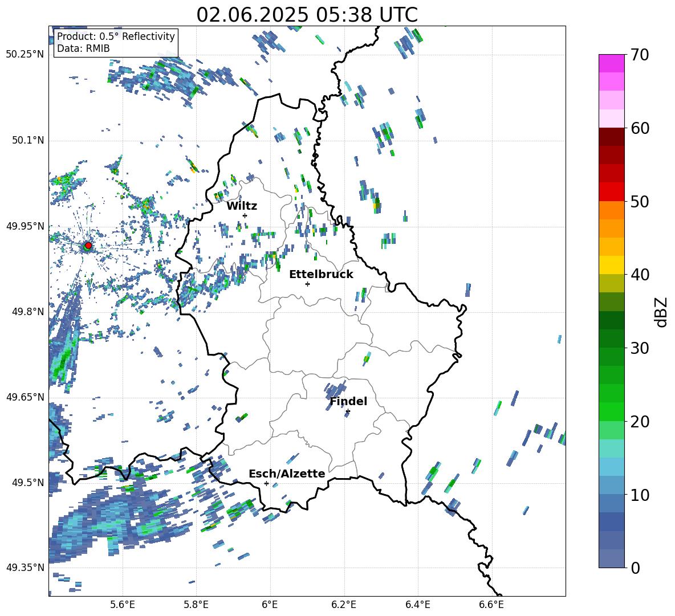
Task: Click the 49.8°N latitude label
Action: (x=27, y=312)
